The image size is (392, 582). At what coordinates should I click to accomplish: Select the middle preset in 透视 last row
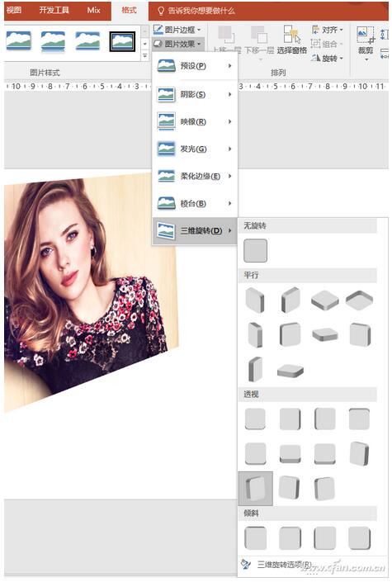(x=289, y=487)
